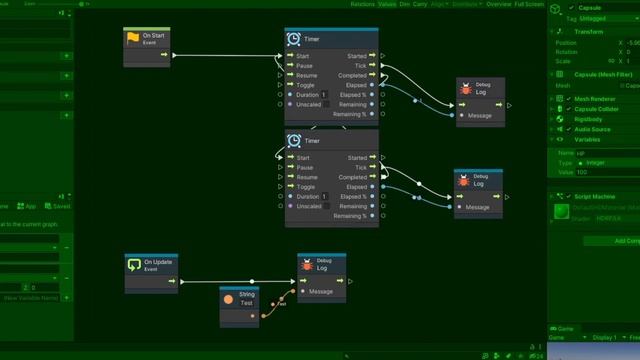Click the scale constrain proportions link icon
640x360 pixels.
coord(611,61)
